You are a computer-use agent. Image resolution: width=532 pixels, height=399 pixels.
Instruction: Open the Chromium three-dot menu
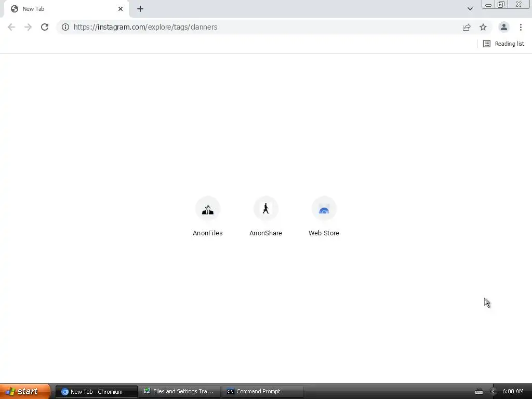tap(521, 27)
